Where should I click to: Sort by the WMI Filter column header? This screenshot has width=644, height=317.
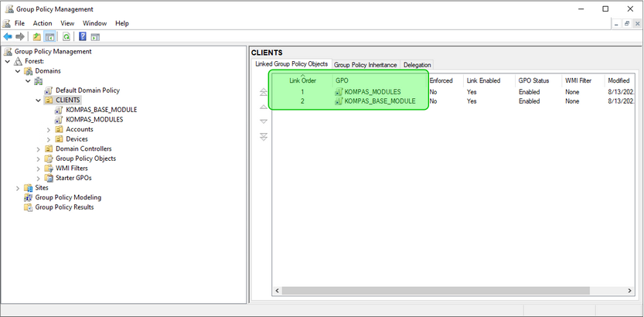pos(583,80)
